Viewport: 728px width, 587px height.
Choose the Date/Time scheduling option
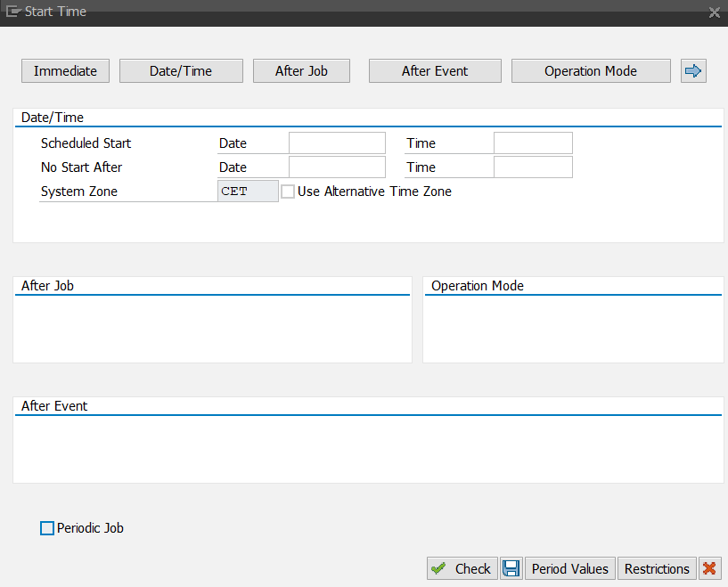coord(181,70)
